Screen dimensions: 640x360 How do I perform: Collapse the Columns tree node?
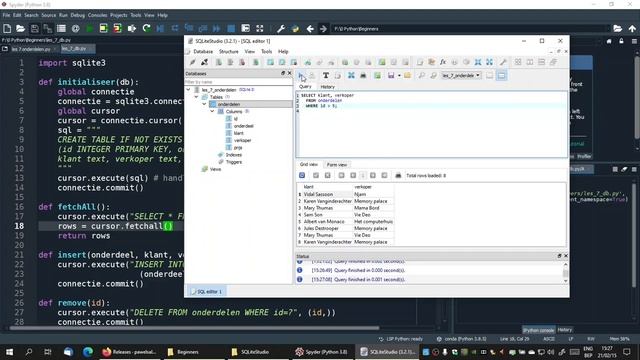click(212, 111)
